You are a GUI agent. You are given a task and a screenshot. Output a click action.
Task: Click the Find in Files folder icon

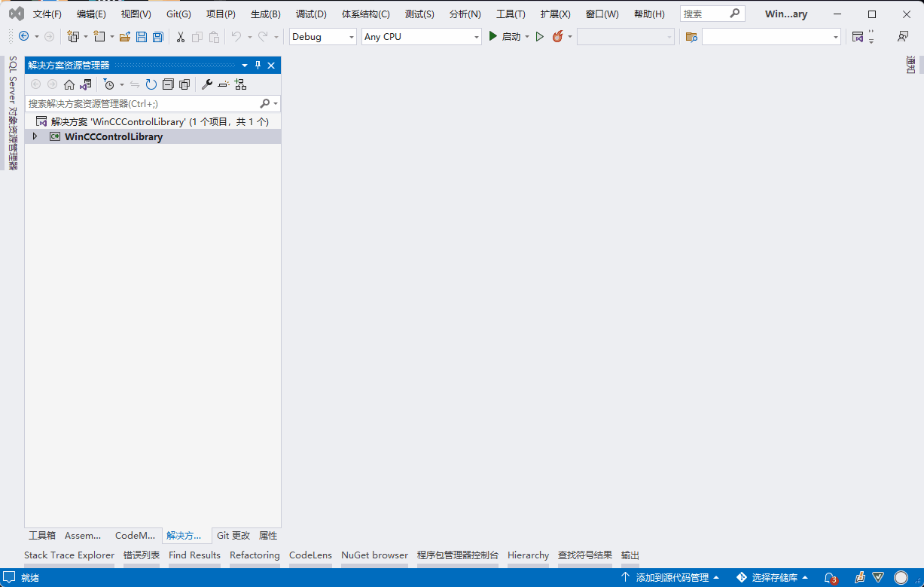point(691,36)
